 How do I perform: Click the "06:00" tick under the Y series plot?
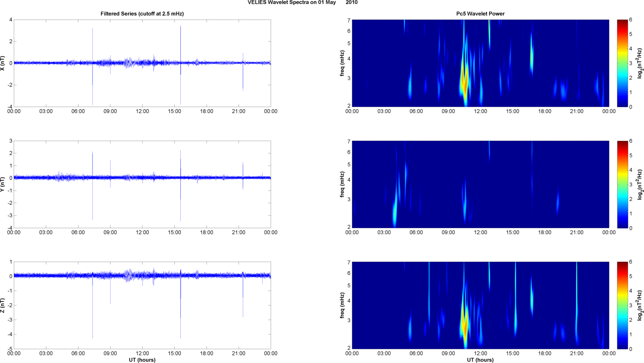pos(78,232)
